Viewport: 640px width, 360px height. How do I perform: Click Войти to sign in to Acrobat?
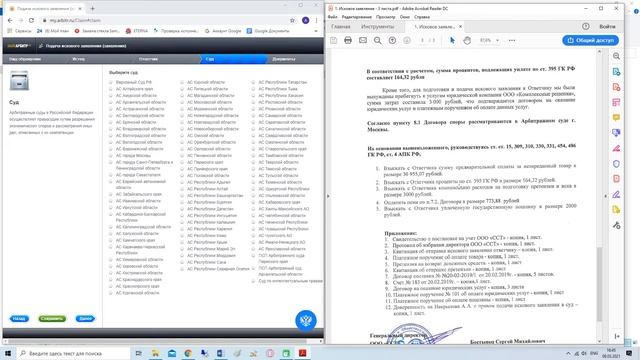[607, 26]
